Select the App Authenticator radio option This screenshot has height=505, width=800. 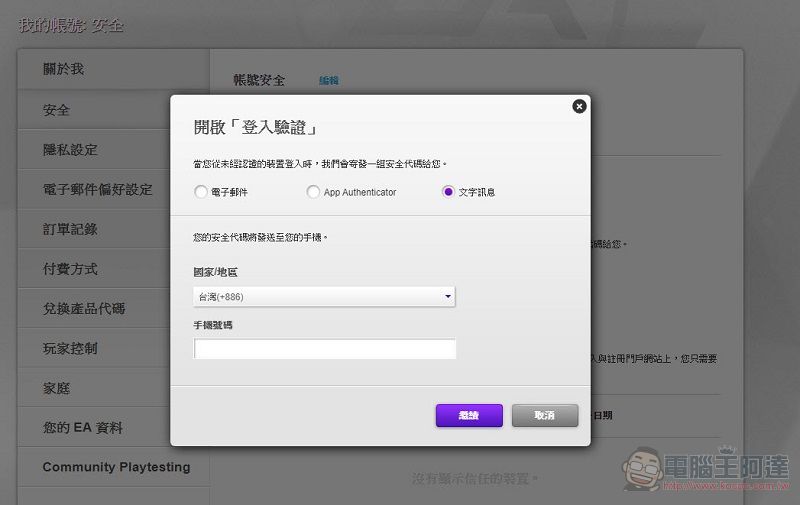click(313, 192)
